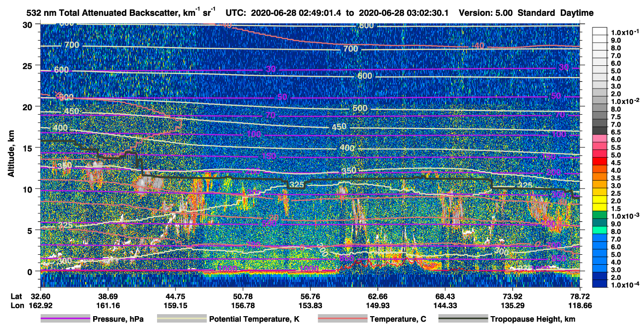
Task: Click altitude tick label '15'
Action: pos(28,147)
